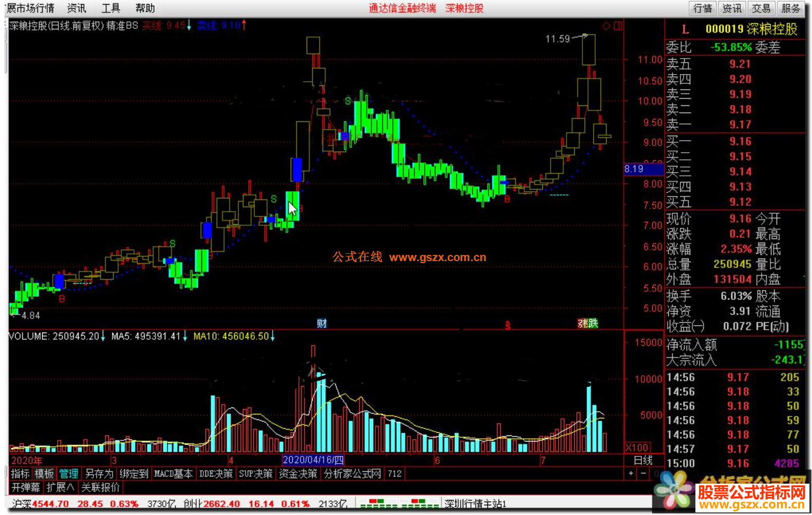The height and width of the screenshot is (515, 812).
Task: Switch to the 交易 tab at top right
Action: [761, 8]
